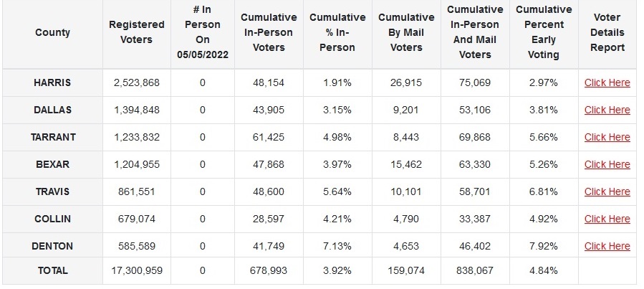The height and width of the screenshot is (289, 644).
Task: Click the total registered voters value 17,300,959
Action: (137, 270)
